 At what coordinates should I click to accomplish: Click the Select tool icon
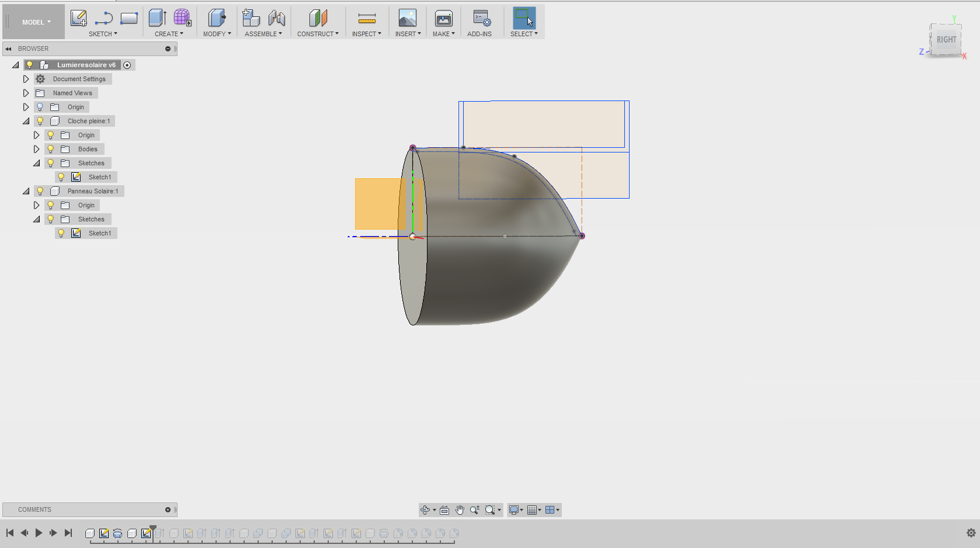pos(524,18)
